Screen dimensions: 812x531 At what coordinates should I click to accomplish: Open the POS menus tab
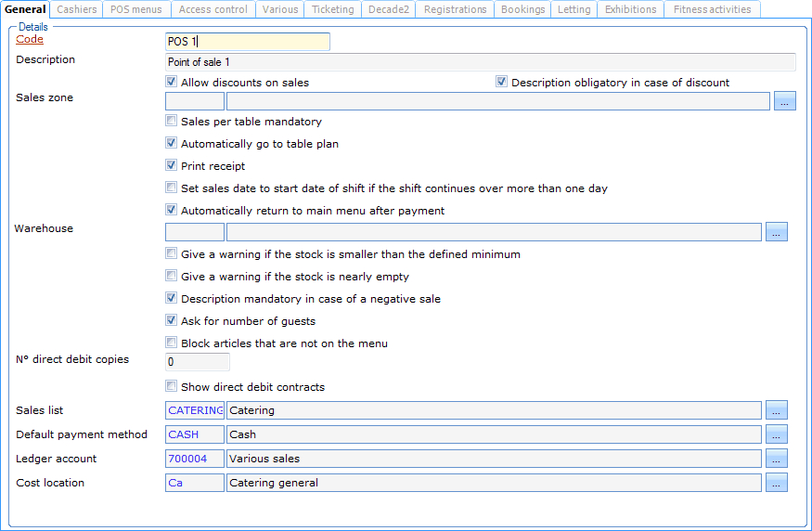click(135, 9)
